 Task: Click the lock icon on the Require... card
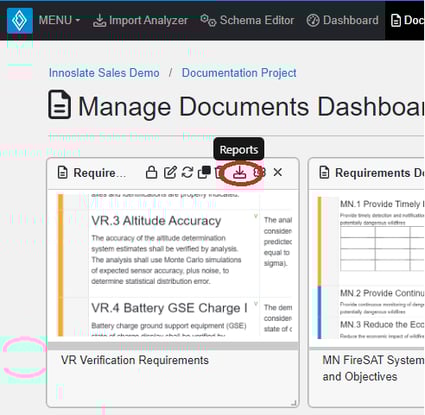[x=151, y=172]
